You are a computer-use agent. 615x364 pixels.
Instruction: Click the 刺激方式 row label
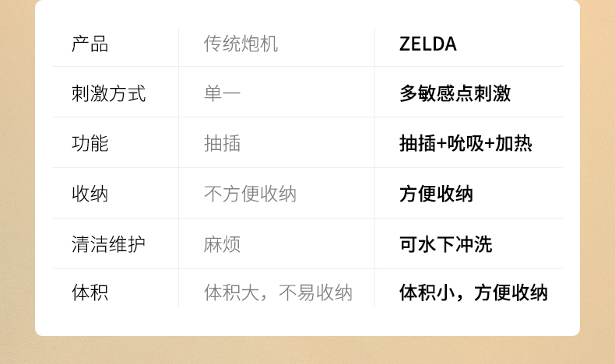pyautogui.click(x=108, y=94)
